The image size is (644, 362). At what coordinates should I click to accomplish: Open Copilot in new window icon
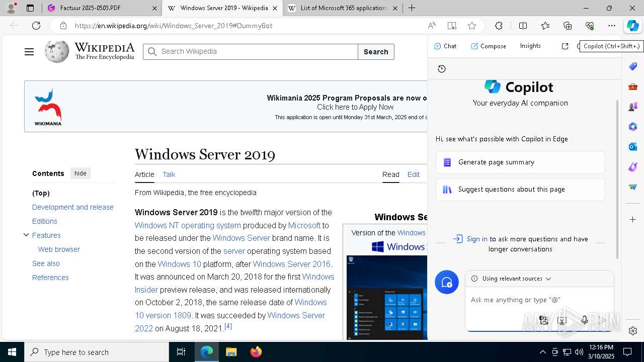pos(565,46)
